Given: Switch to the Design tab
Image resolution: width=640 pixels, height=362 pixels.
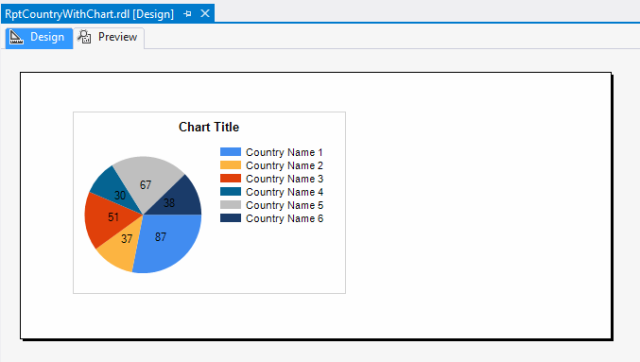Looking at the screenshot, I should tap(39, 38).
